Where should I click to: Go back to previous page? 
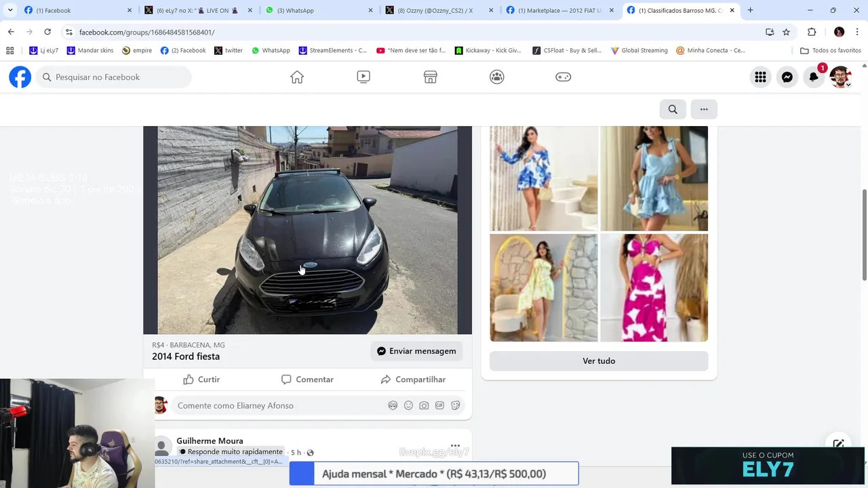click(x=11, y=32)
